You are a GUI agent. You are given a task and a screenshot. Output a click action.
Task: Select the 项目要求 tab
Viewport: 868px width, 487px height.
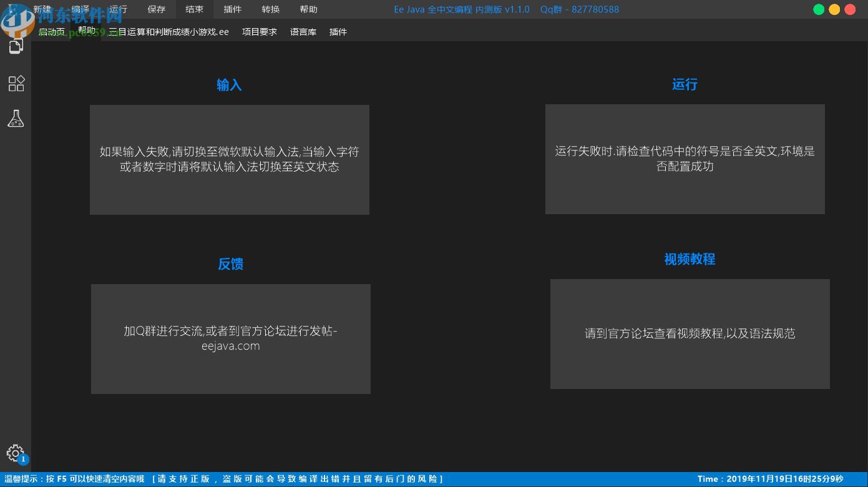260,31
